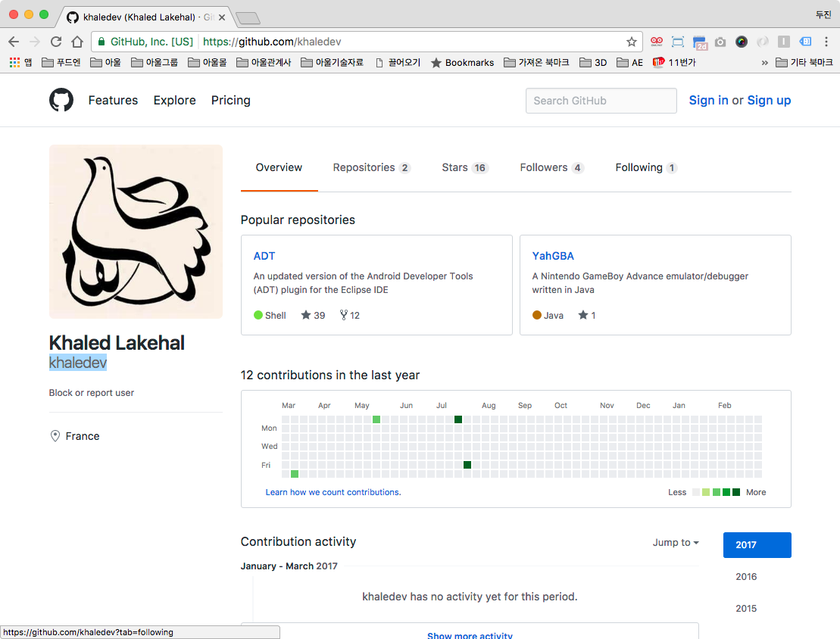Click the browser forward arrow

35,42
